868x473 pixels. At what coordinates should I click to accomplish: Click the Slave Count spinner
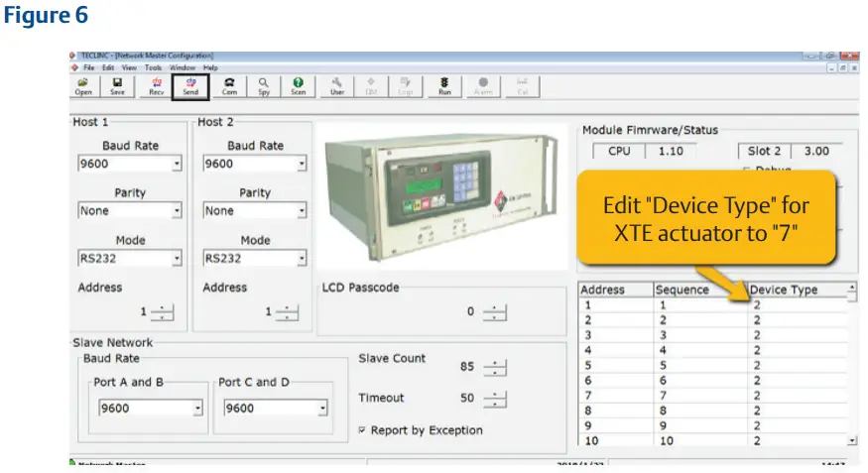click(495, 367)
